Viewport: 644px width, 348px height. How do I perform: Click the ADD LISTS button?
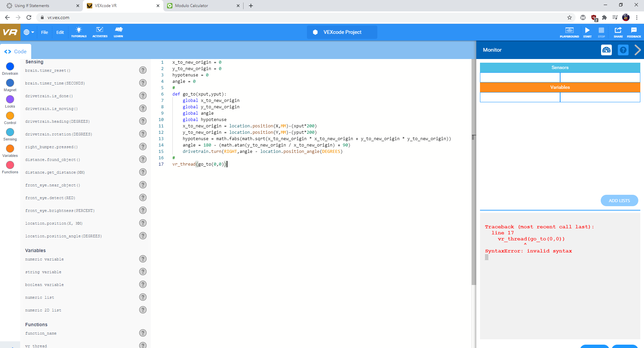click(x=619, y=200)
